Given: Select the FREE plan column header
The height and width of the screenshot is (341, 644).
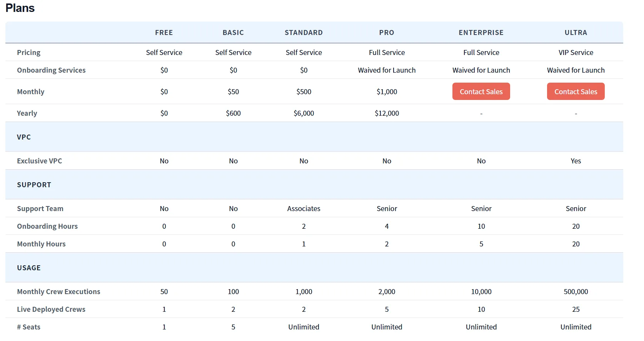Looking at the screenshot, I should (164, 33).
